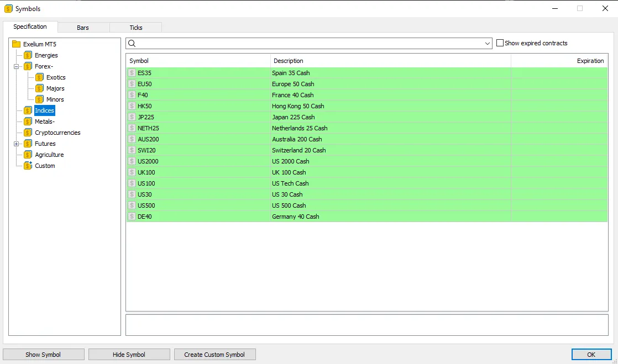Screen dimensions: 618x364
Task: Click the symbol icon next to JP225
Action: click(x=132, y=117)
